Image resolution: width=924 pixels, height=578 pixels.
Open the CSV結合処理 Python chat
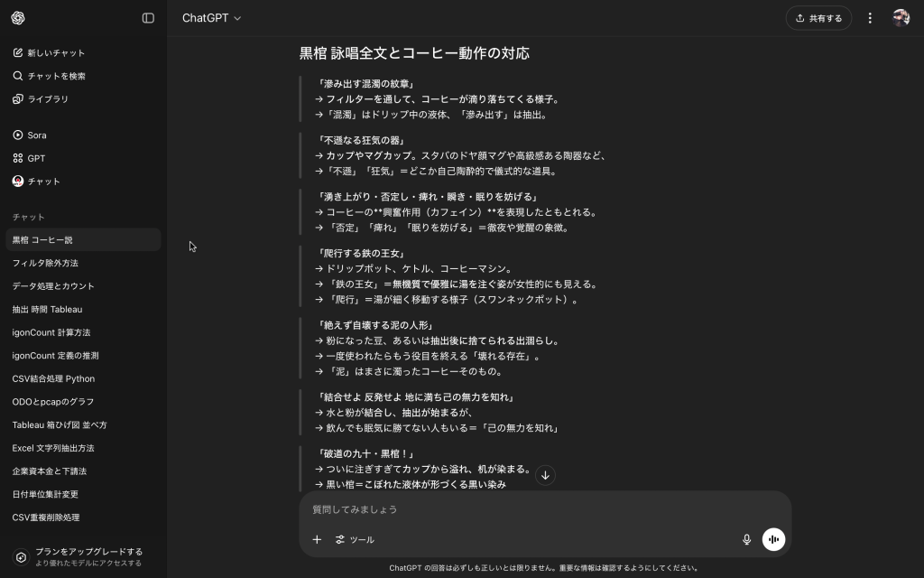click(83, 378)
